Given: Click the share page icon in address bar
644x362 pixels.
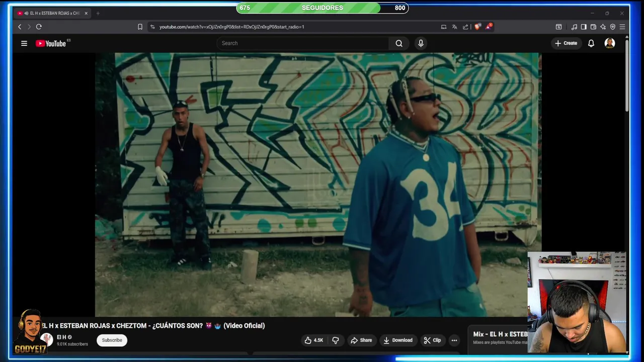Looking at the screenshot, I should coord(465,27).
